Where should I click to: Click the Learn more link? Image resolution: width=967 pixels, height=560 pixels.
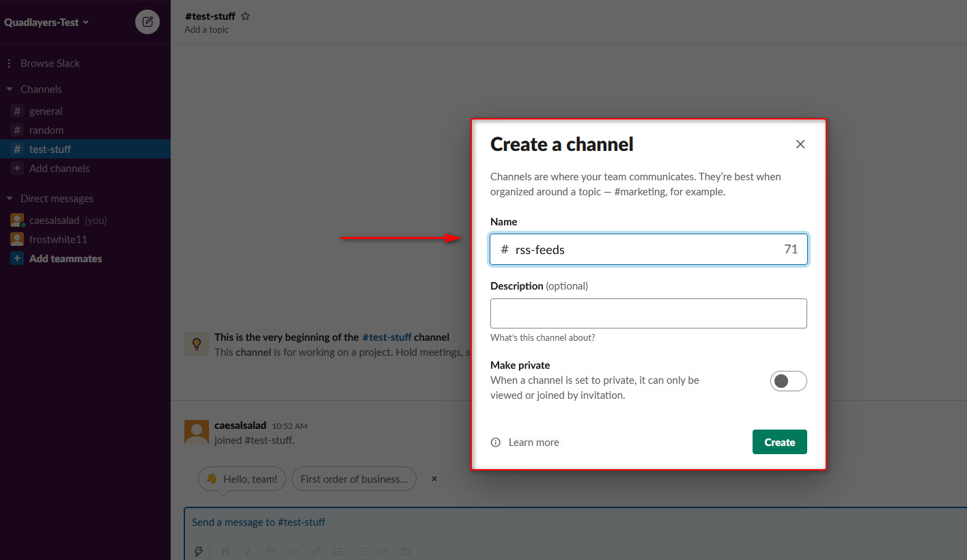[x=533, y=443]
